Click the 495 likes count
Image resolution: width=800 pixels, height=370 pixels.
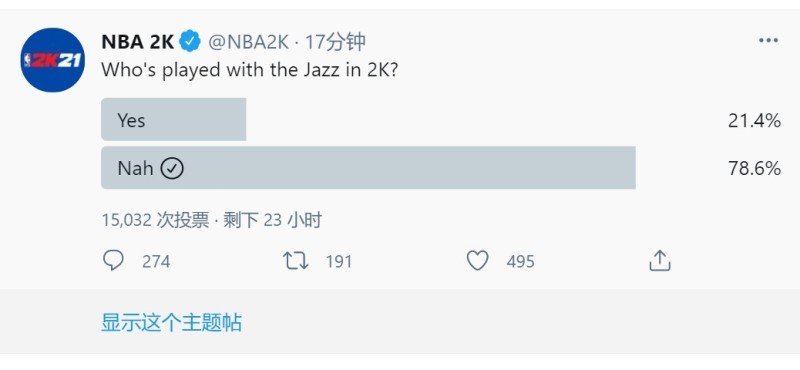[520, 261]
